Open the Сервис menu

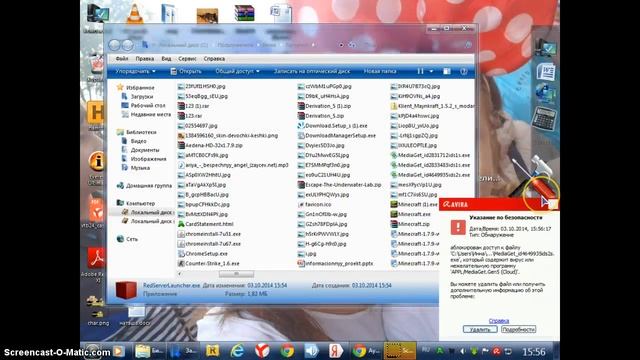[x=187, y=59]
